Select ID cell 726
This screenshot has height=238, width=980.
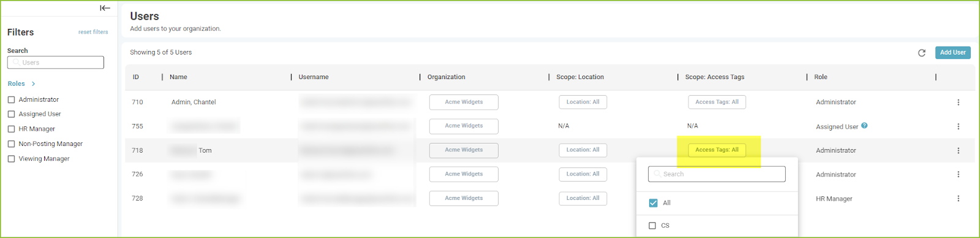[137, 174]
